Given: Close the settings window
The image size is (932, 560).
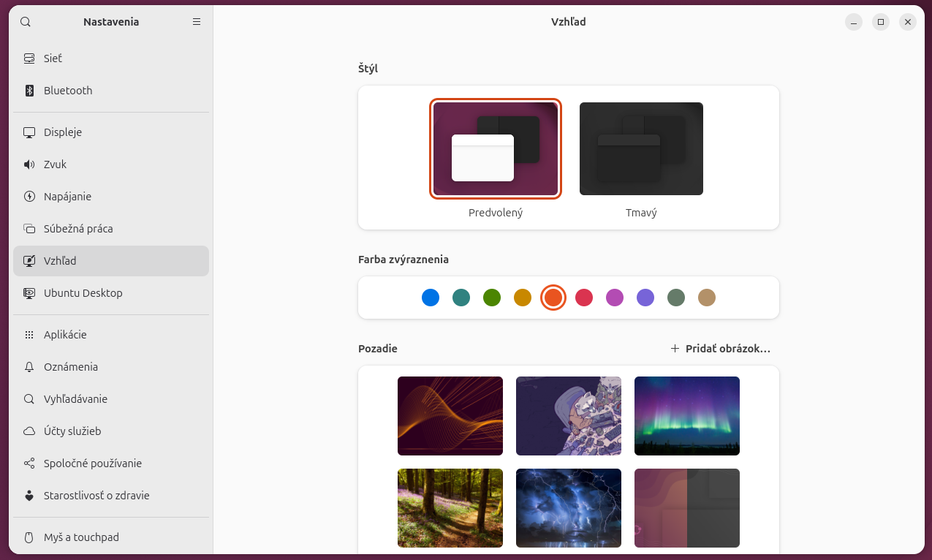Looking at the screenshot, I should click(908, 22).
